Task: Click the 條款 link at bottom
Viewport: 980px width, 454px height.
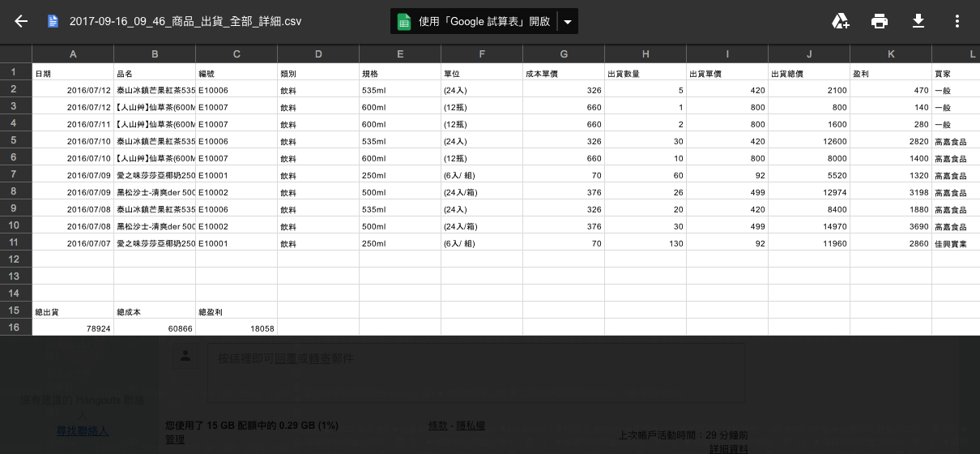Action: 438,425
